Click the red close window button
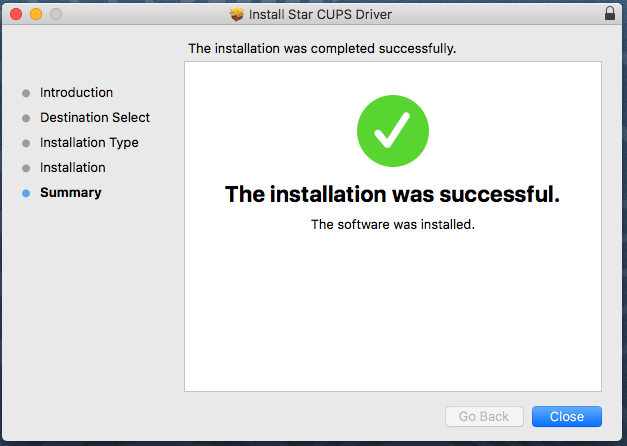This screenshot has height=446, width=627. pyautogui.click(x=15, y=14)
